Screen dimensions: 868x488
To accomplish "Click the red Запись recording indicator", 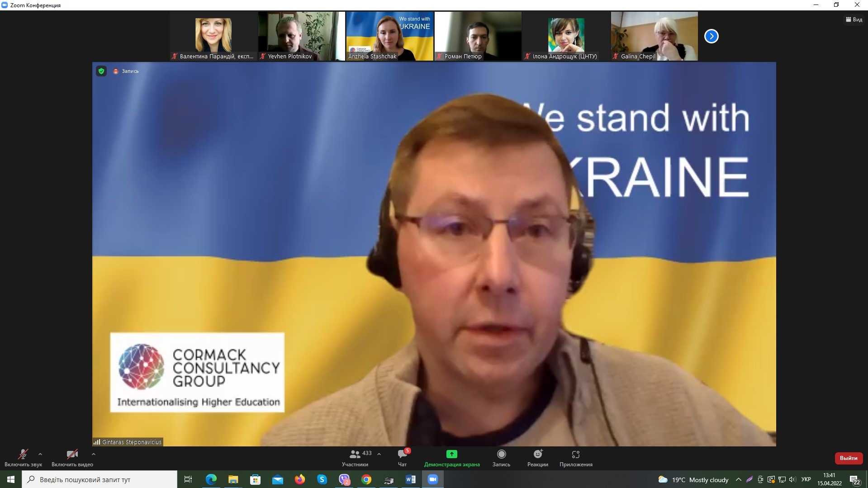I will point(126,71).
